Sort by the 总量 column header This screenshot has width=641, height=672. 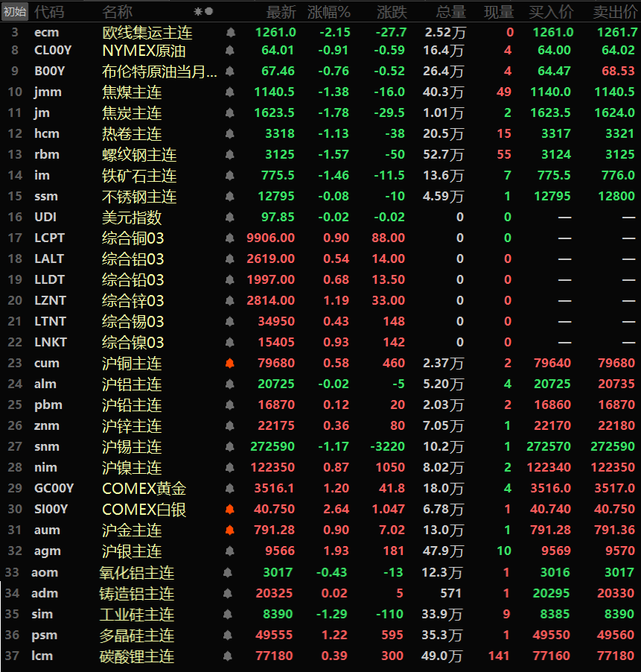click(x=450, y=12)
